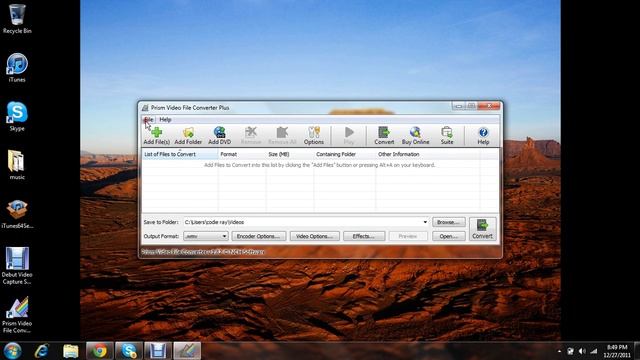640x360 pixels.
Task: Minimize the Prism Video File Converter window
Action: (x=459, y=106)
